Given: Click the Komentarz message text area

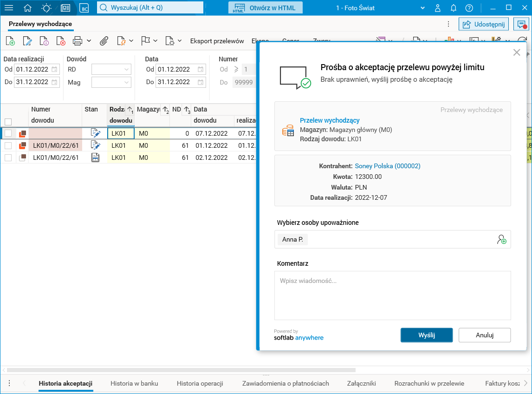Looking at the screenshot, I should (x=393, y=295).
